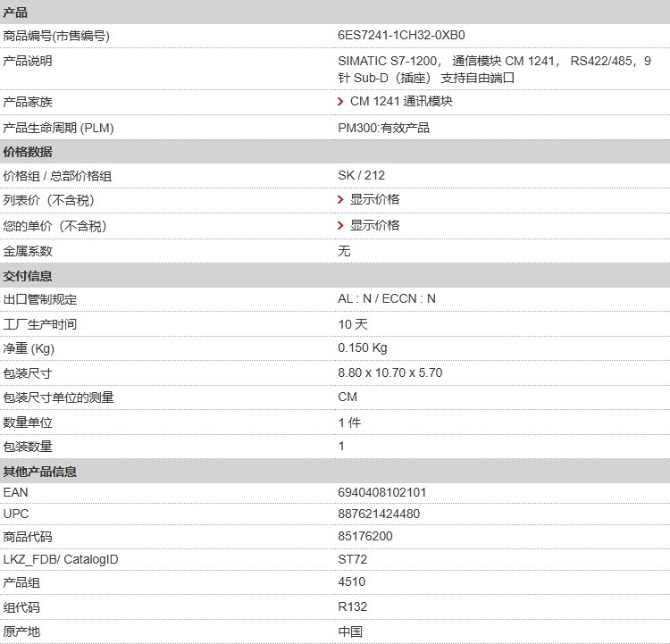Click the LKZ_FDB/ CatalogID label
The image size is (670, 644).
tap(60, 559)
